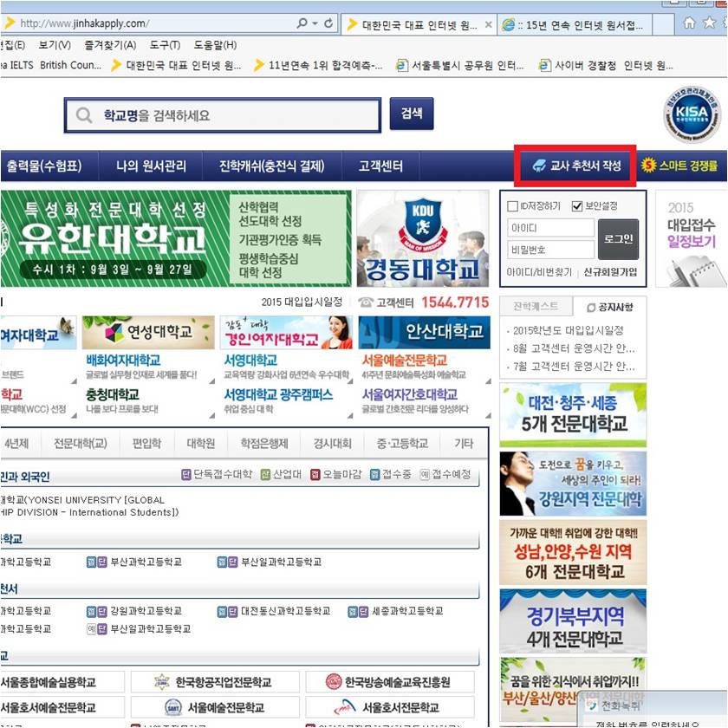Select the 대학원 category tab
This screenshot has width=728, height=728.
click(x=201, y=444)
